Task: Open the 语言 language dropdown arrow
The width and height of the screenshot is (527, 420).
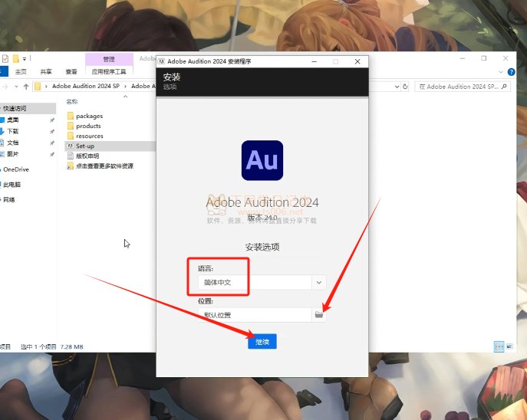Action: [x=318, y=282]
